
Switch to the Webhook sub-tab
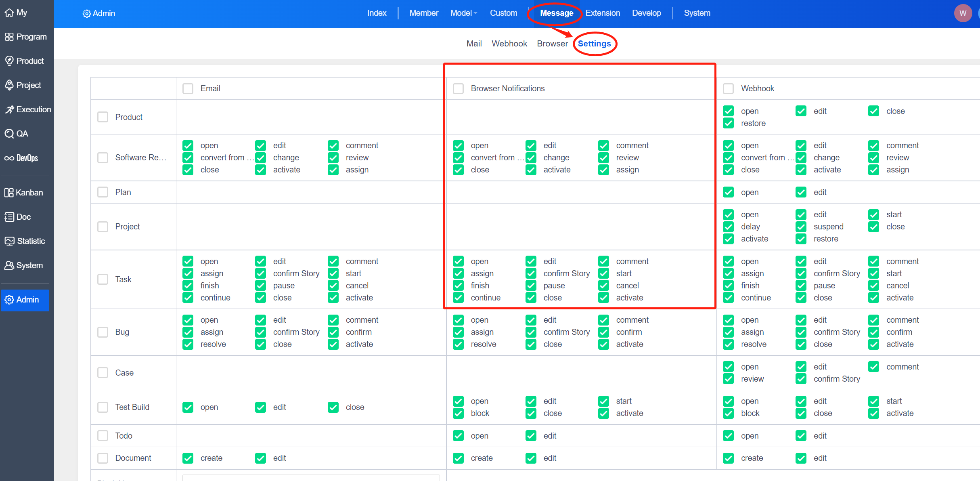point(509,44)
